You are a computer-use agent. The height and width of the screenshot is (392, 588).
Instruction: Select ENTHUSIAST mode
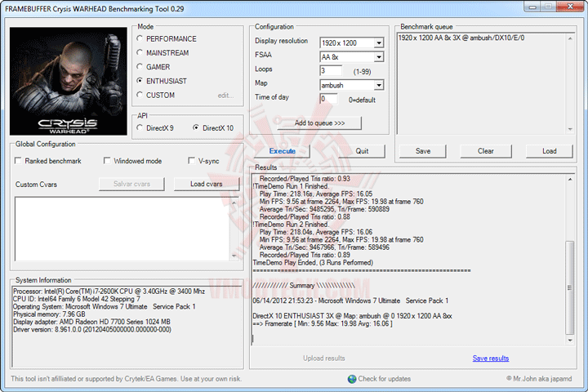(x=140, y=81)
